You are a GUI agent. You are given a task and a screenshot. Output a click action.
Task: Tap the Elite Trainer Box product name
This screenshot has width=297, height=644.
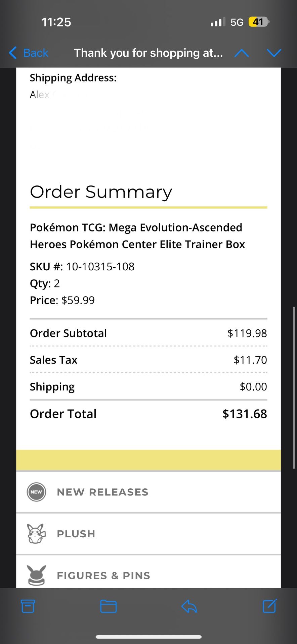point(137,236)
